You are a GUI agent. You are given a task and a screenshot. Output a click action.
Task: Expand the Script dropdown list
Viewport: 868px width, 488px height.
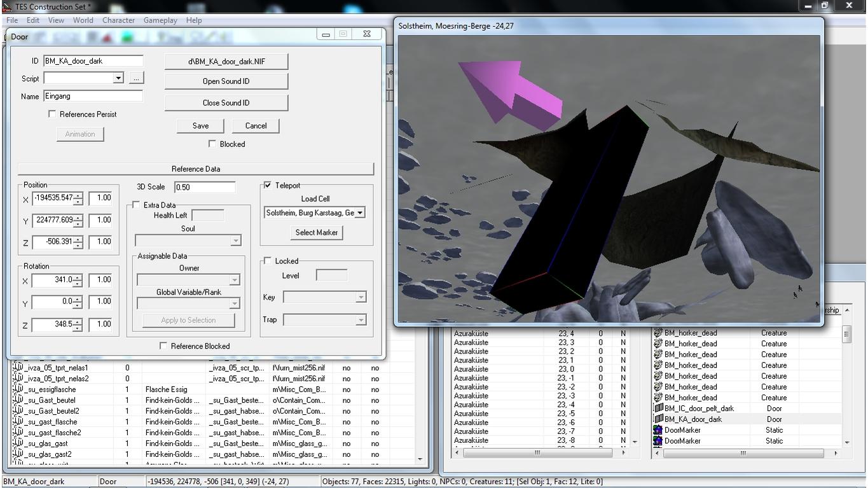pos(118,78)
